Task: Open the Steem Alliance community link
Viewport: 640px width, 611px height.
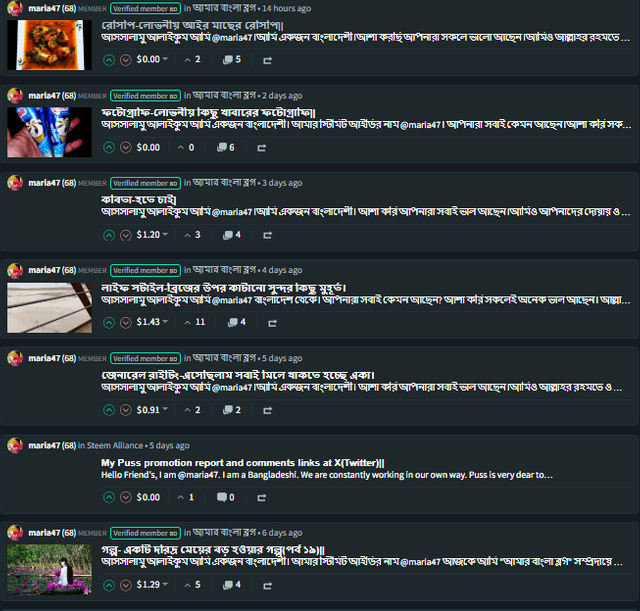Action: [x=115, y=445]
